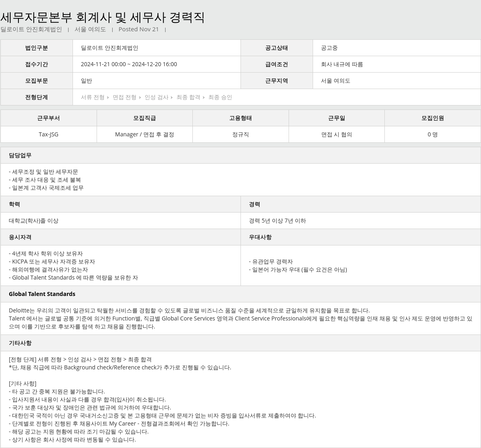The width and height of the screenshot is (481, 448).
Task: Click 딜로이트 안진회계법인 under the title
Action: (x=31, y=29)
